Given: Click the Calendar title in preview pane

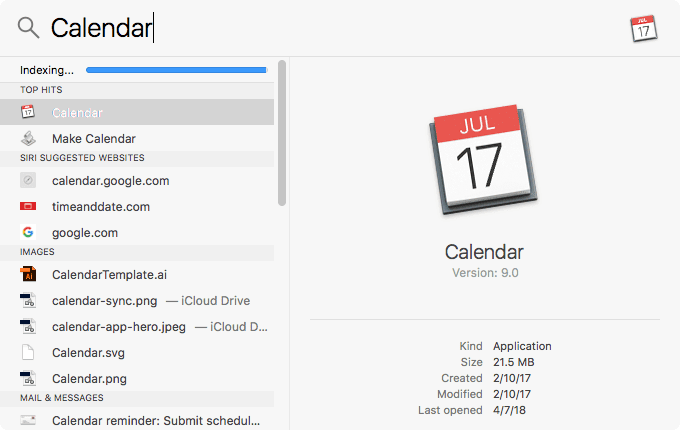Looking at the screenshot, I should (x=484, y=252).
